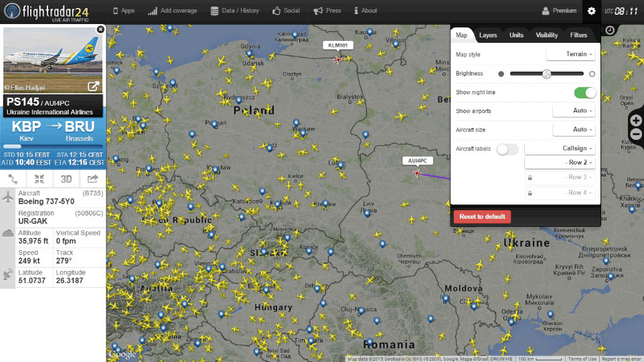Switch to the Layers tab
644x362 pixels.
tap(488, 35)
